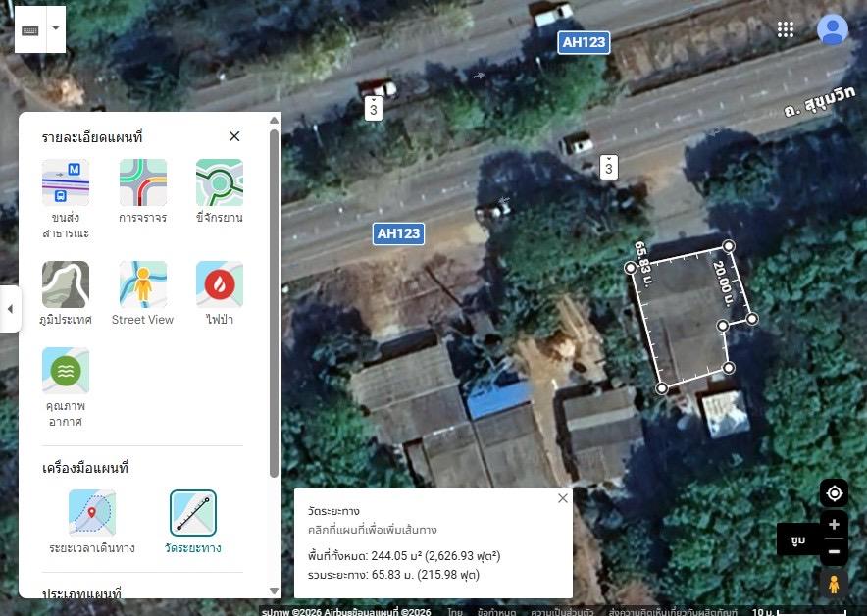Expand the ประเภทแผนที่ section with the down arrow

[x=274, y=590]
